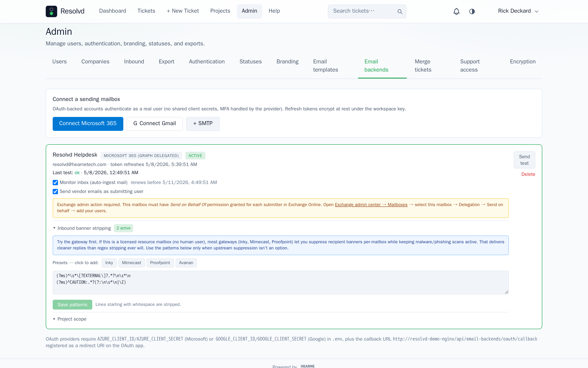The width and height of the screenshot is (588, 368).
Task: Click into the regex patterns textarea
Action: tap(281, 282)
